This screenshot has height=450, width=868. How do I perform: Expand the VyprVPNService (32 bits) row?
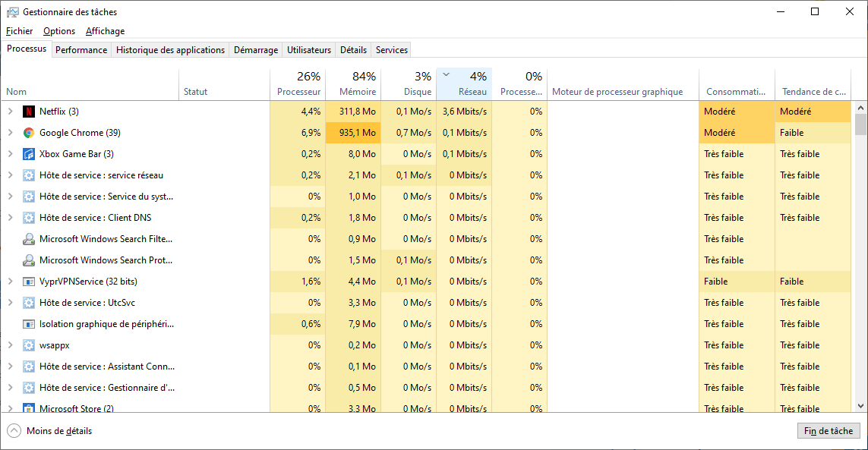coord(11,282)
